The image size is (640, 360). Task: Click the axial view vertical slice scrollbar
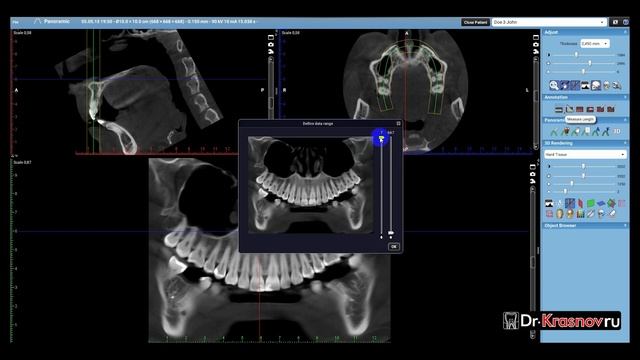tap(536, 102)
